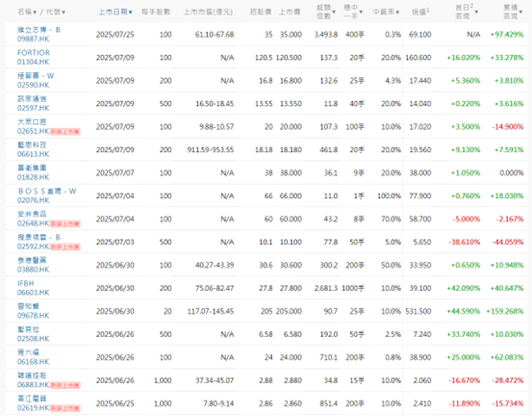Open stock 06168.HK link
The width and height of the screenshot is (532, 416).
(34, 362)
